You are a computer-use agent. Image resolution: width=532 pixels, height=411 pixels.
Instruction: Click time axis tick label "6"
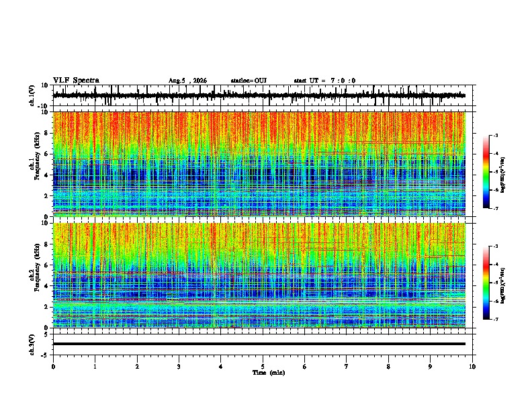305,367
